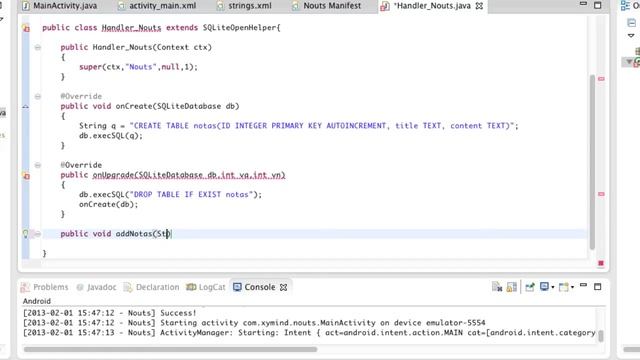The image size is (640, 360).
Task: Click the @Override annotation above onUpgrade
Action: pos(81,165)
